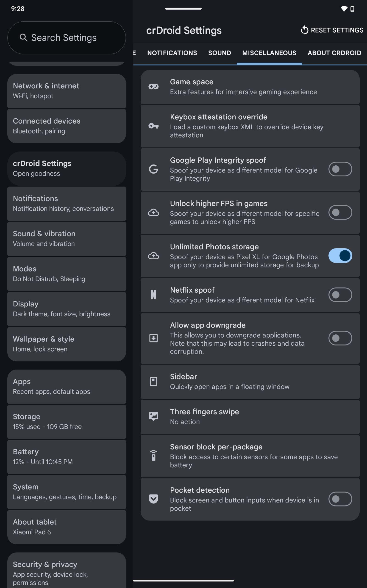Click the Sidebar floating window icon
Image resolution: width=367 pixels, height=588 pixels.
click(153, 381)
